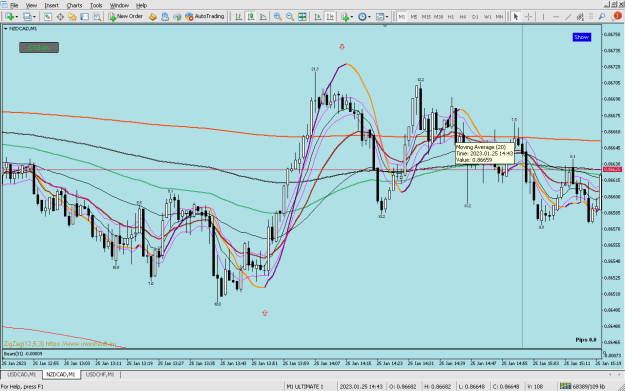Viewport: 625px width, 391px height.
Task: Toggle Chart Shift
Action: [x=330, y=17]
